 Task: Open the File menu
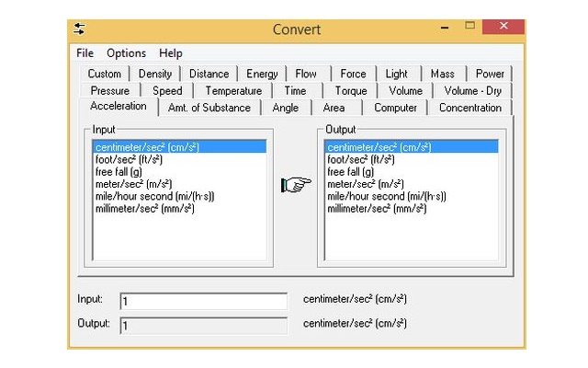click(x=85, y=53)
